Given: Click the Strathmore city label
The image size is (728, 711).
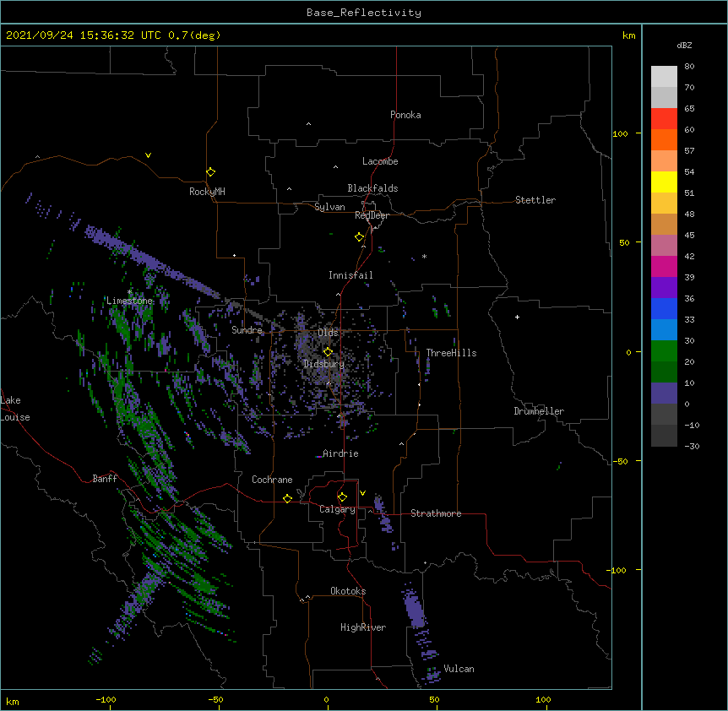Looking at the screenshot, I should [436, 513].
